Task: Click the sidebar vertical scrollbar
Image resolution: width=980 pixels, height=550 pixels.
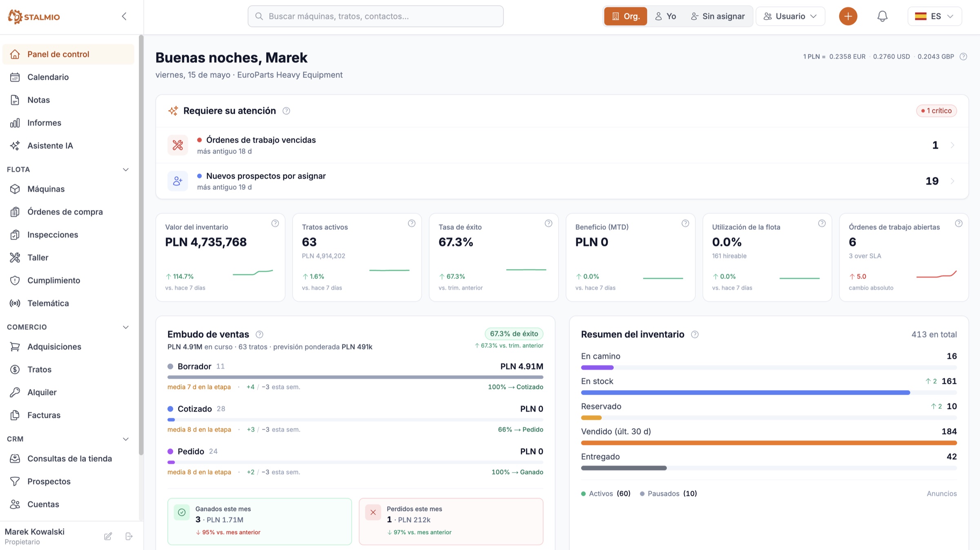Action: 141,245
